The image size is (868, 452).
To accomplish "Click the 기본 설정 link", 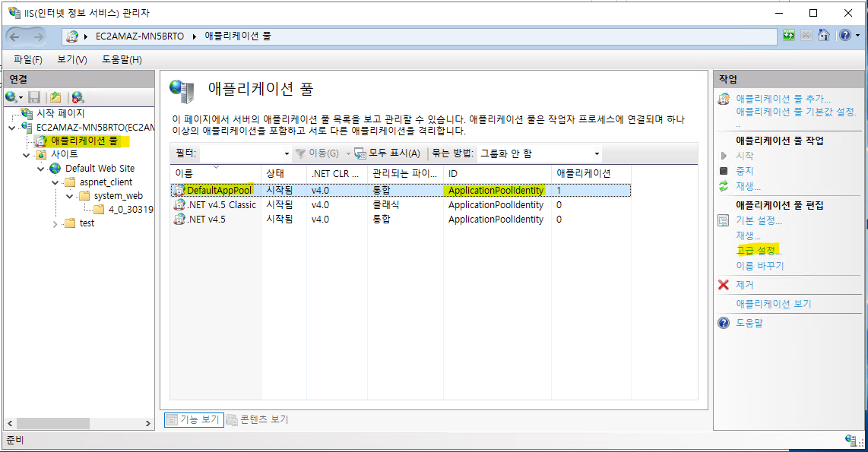I will [x=758, y=221].
